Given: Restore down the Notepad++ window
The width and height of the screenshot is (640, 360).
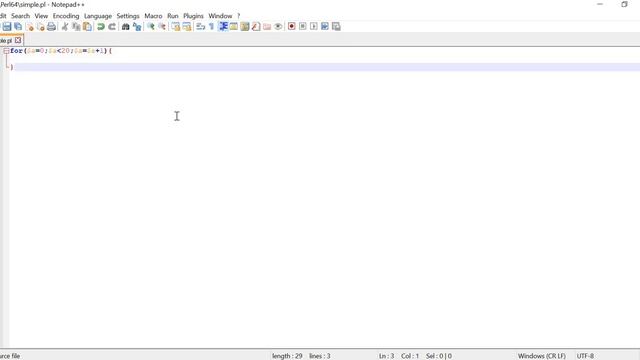Looking at the screenshot, I should pos(624,4).
